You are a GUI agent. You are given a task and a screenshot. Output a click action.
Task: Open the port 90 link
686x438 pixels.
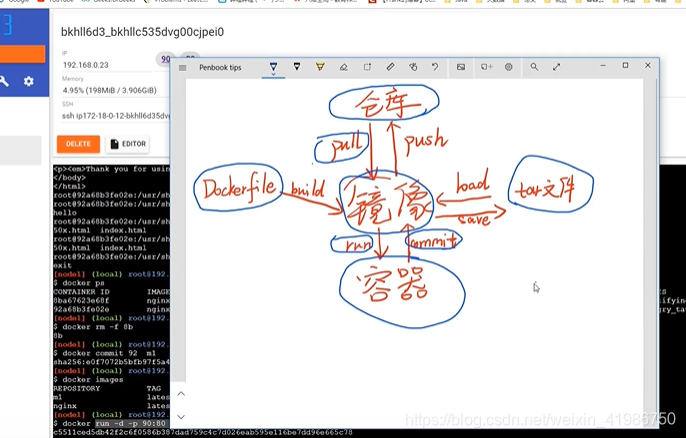coord(164,59)
